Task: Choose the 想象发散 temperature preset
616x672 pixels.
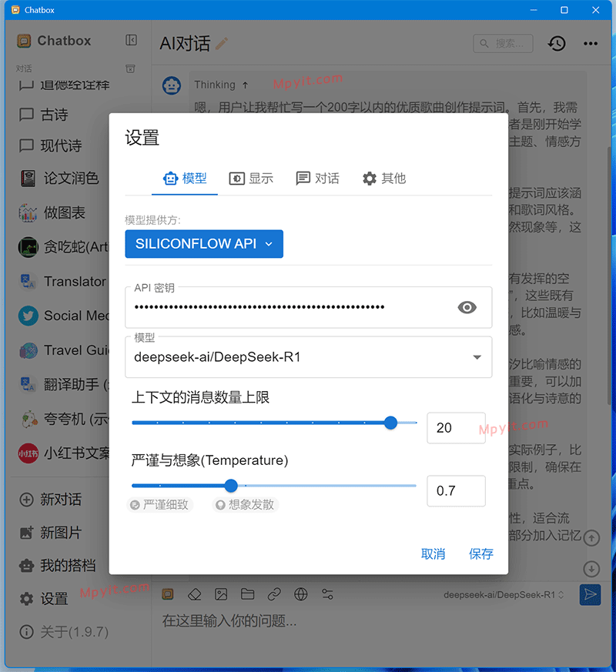Action: [x=246, y=505]
